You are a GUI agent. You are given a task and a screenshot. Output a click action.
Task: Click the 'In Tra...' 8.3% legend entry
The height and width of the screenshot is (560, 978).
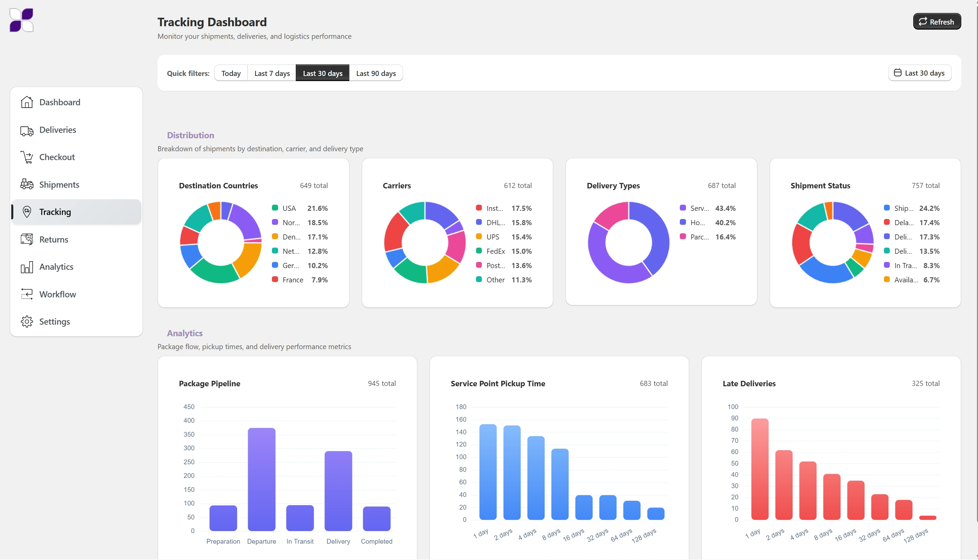tap(912, 265)
